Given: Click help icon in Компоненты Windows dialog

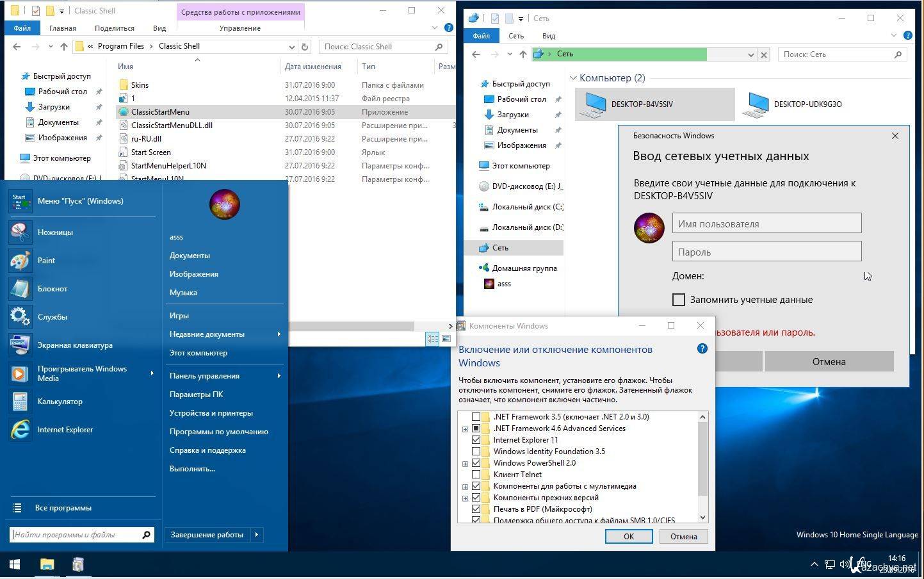Looking at the screenshot, I should coord(702,349).
